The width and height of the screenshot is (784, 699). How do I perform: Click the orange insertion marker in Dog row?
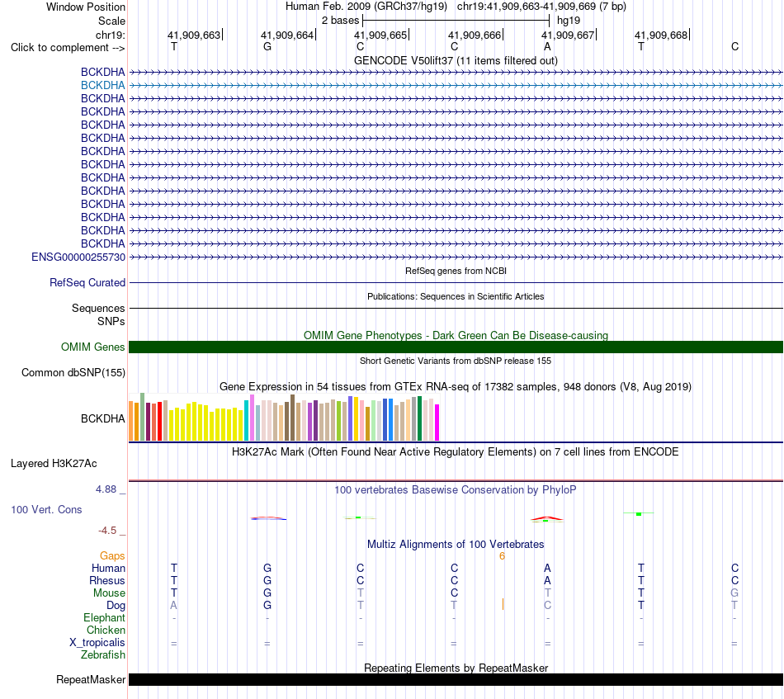(503, 604)
